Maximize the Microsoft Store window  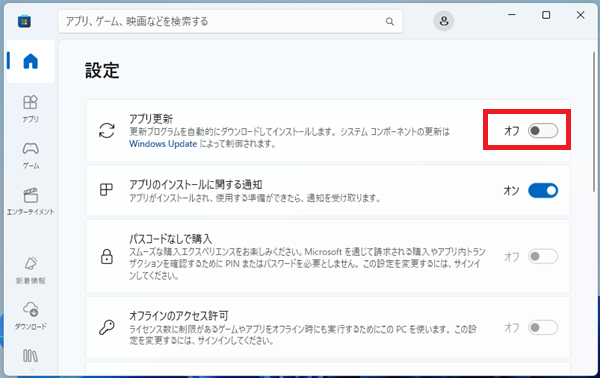(x=546, y=15)
